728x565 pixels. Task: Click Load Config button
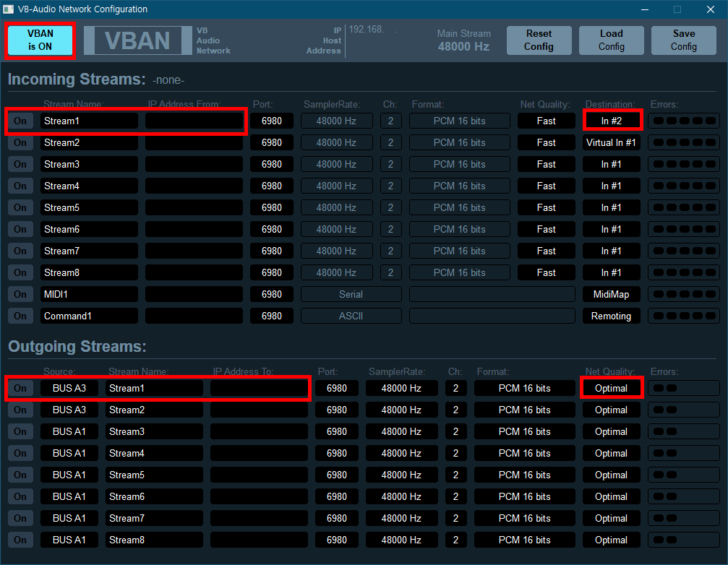611,40
